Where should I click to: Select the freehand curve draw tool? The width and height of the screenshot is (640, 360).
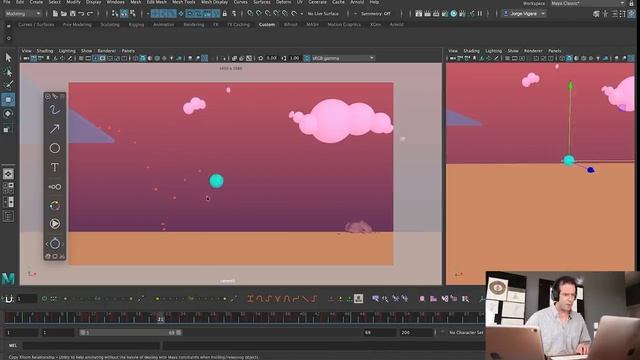coord(55,110)
